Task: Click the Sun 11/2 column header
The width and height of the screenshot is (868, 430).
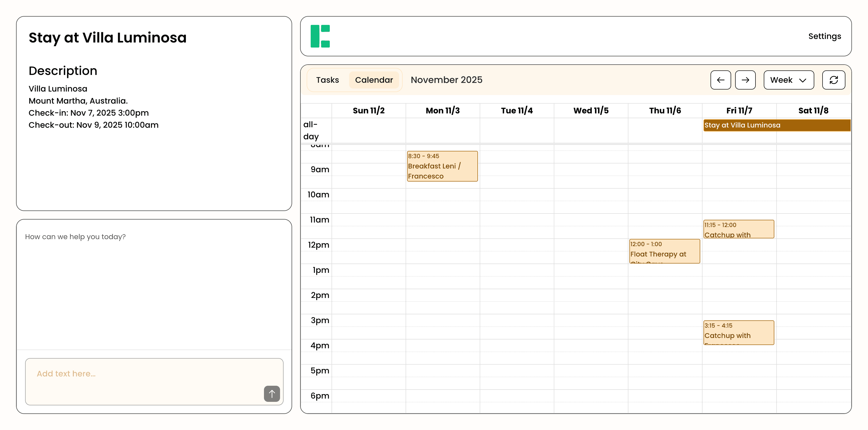Action: click(368, 111)
